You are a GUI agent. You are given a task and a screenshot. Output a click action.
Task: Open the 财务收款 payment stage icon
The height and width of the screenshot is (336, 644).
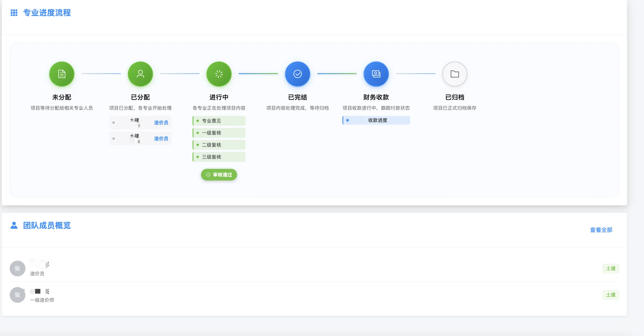pyautogui.click(x=376, y=74)
